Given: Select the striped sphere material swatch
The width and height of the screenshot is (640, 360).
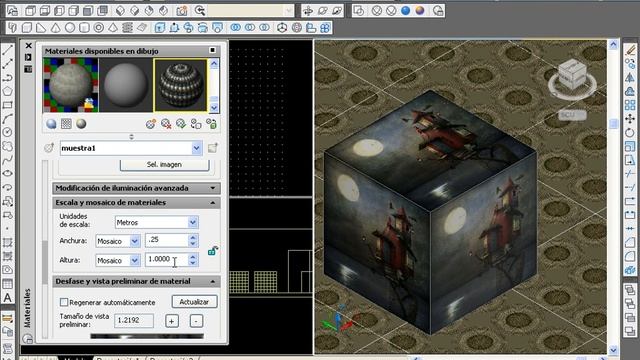Looking at the screenshot, I should tap(180, 85).
